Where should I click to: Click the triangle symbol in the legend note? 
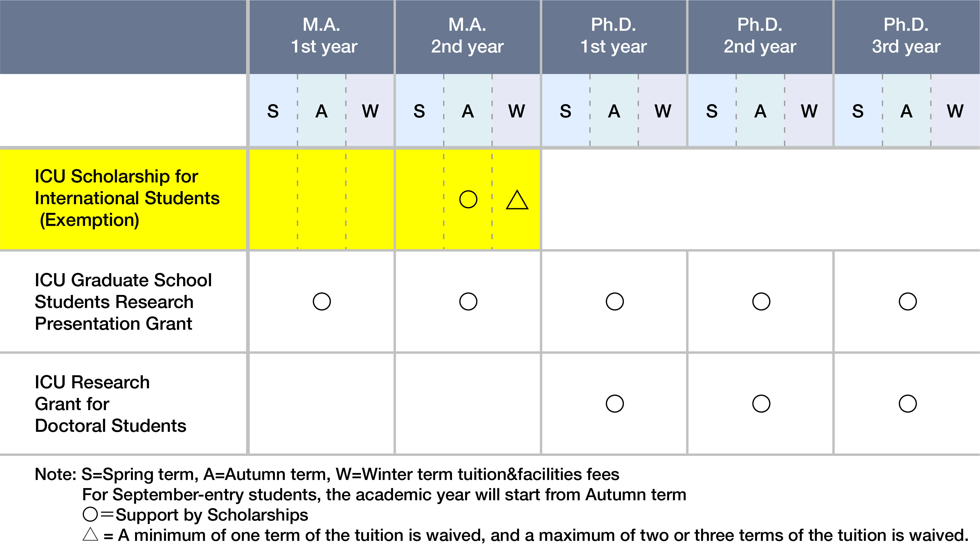click(91, 534)
